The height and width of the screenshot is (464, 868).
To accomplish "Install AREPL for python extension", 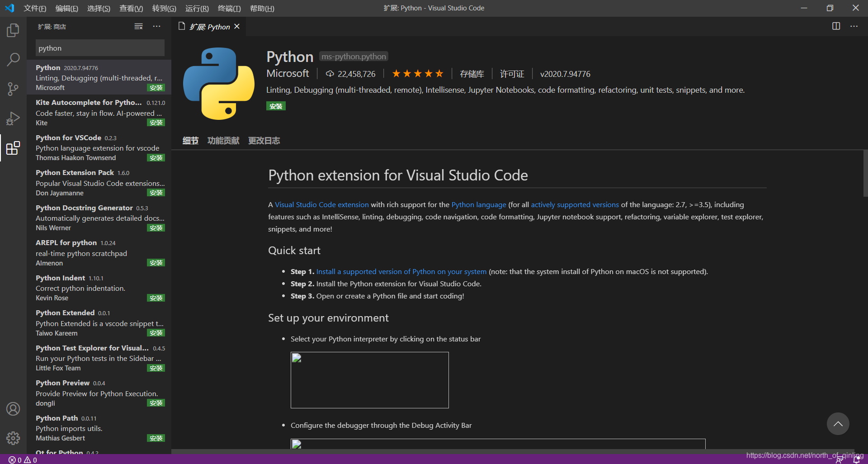I will pyautogui.click(x=156, y=263).
